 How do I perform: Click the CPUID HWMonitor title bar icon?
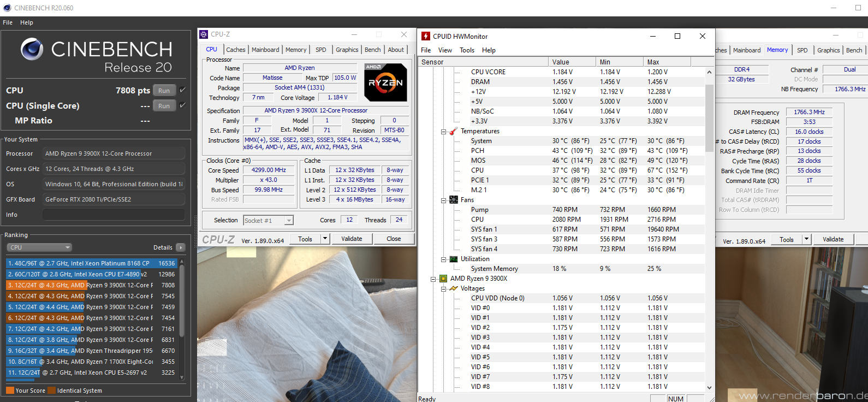pyautogui.click(x=426, y=36)
